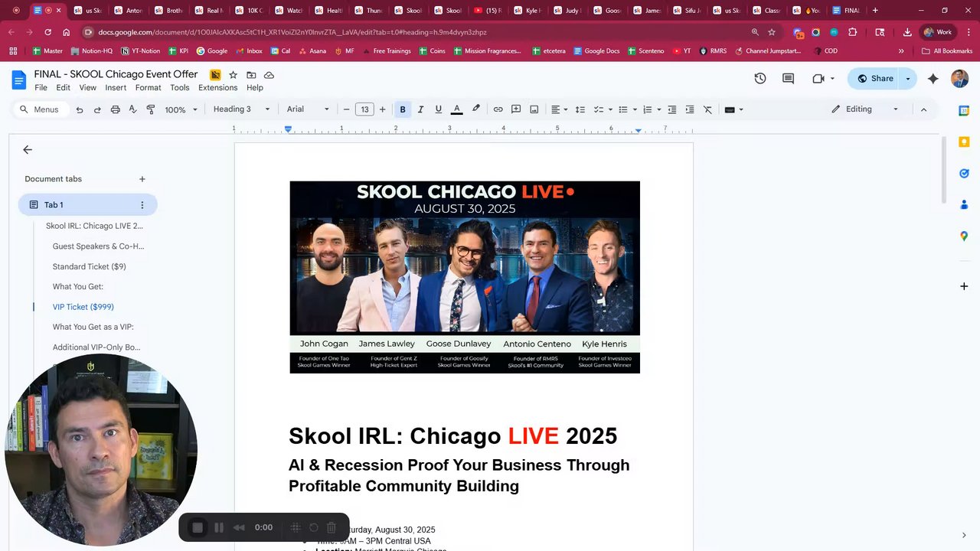This screenshot has width=980, height=551.
Task: Pause the recording in the recorder bar
Action: (x=219, y=527)
